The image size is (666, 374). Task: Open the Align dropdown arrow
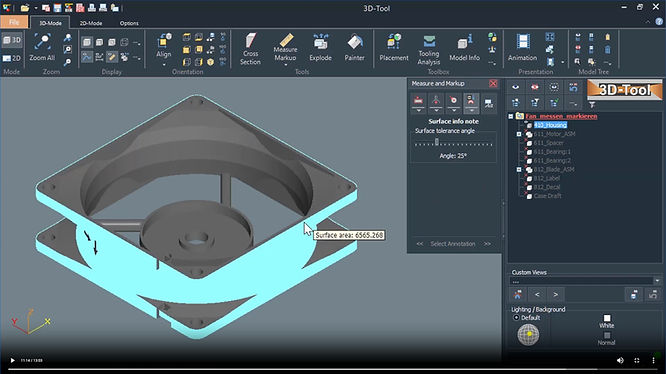(x=164, y=65)
